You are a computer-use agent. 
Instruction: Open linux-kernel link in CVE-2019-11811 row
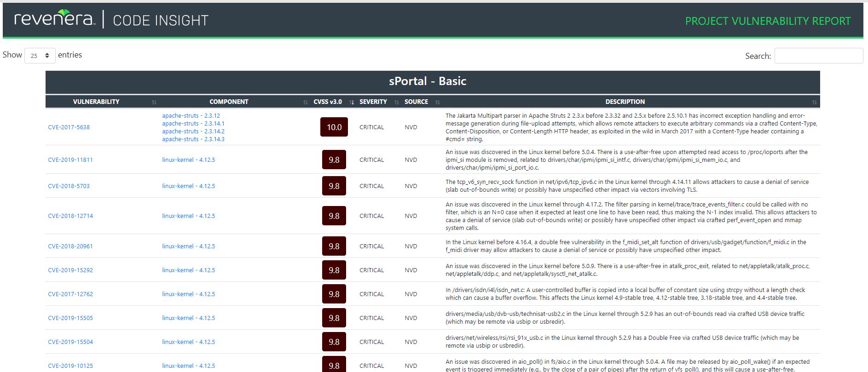[x=188, y=160]
